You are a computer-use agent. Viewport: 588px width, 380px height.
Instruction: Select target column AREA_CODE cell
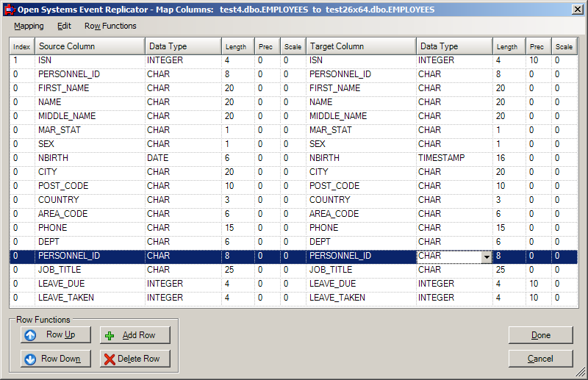click(361, 214)
